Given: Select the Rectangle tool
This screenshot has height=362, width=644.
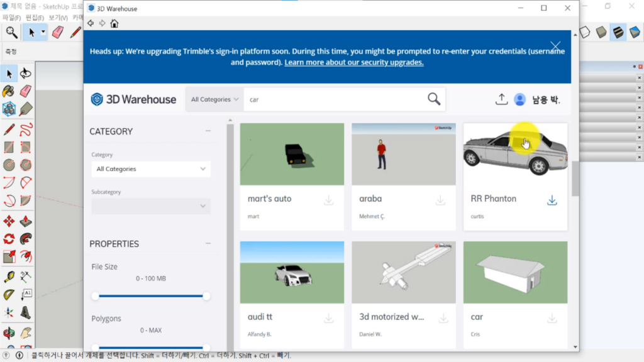Looking at the screenshot, I should point(9,147).
